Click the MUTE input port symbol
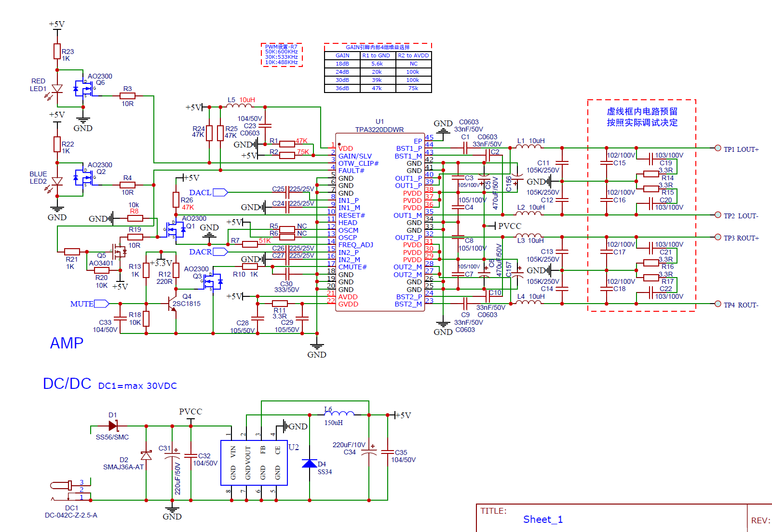772x532 pixels. [102, 304]
